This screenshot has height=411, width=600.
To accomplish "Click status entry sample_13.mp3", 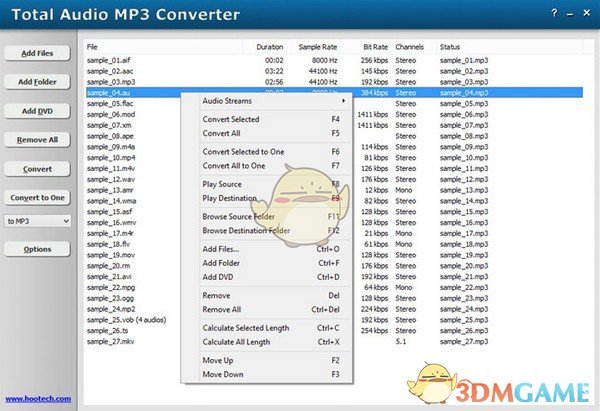I will click(464, 190).
